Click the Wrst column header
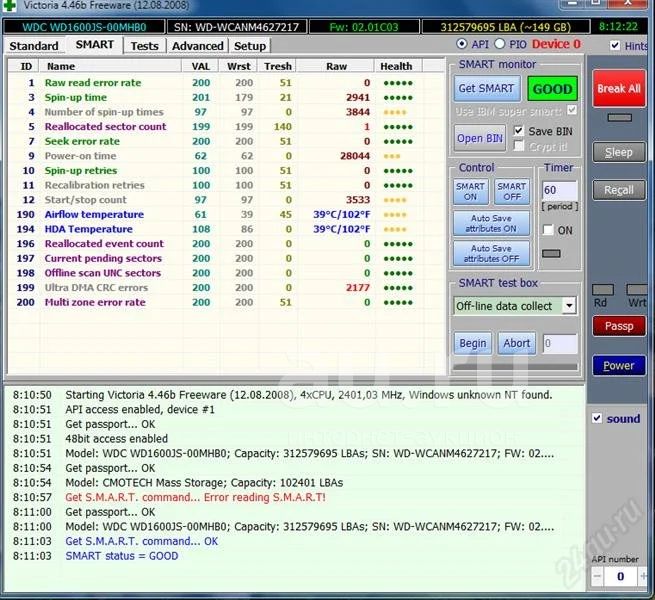This screenshot has height=600, width=655. 239,66
